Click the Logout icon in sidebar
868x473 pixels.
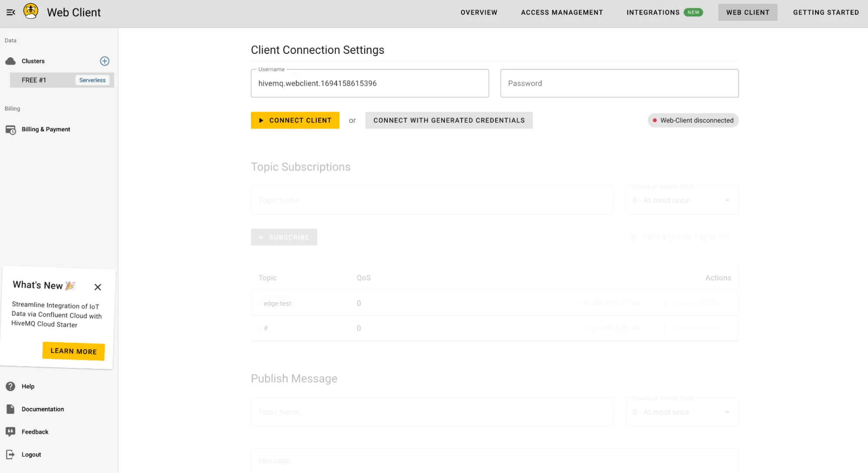(x=10, y=454)
